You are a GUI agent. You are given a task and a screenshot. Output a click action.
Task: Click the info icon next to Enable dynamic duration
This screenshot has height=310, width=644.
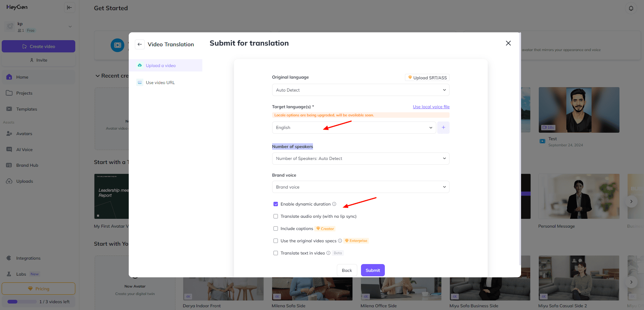(x=334, y=204)
